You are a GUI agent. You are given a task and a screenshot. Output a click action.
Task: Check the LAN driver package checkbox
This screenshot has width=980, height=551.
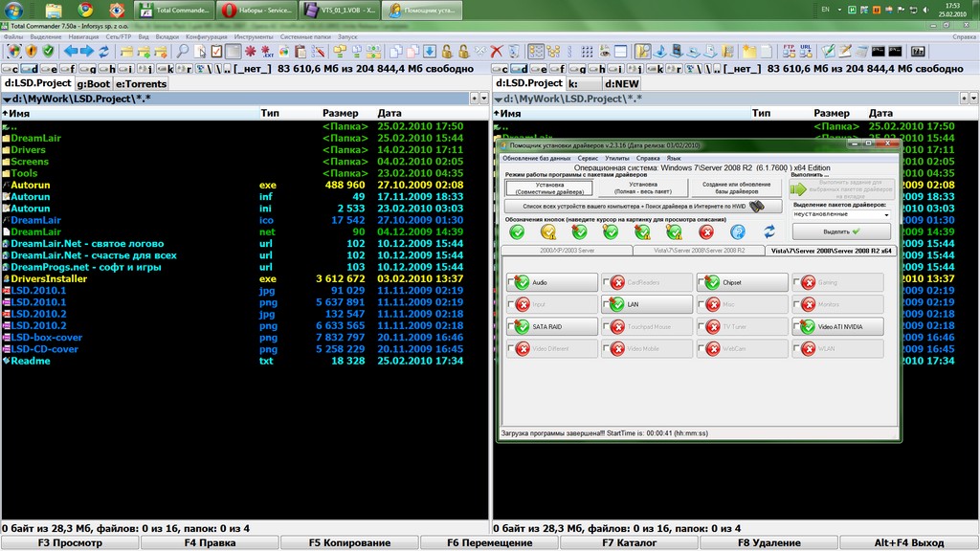click(606, 304)
